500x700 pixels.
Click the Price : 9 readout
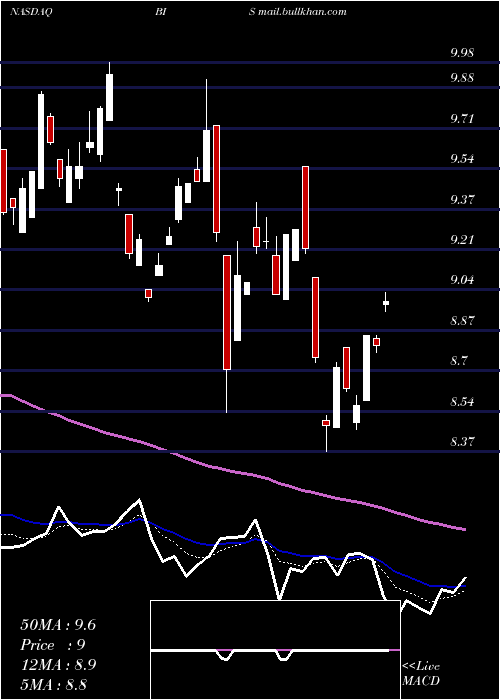[x=53, y=645]
